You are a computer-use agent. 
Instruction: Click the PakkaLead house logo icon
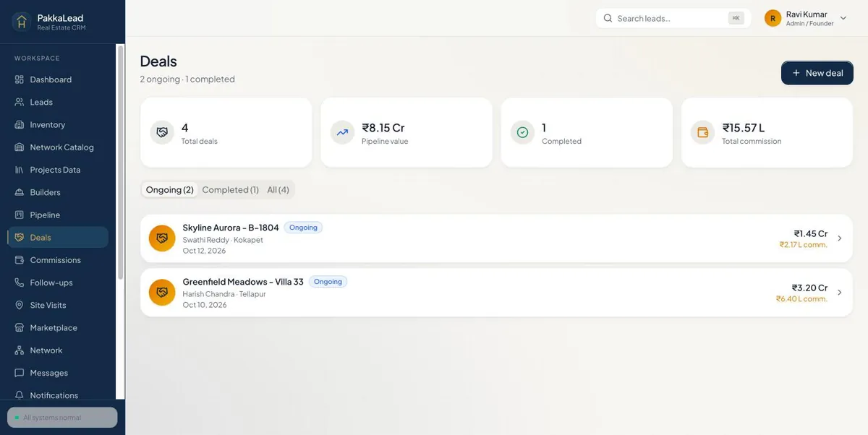22,22
